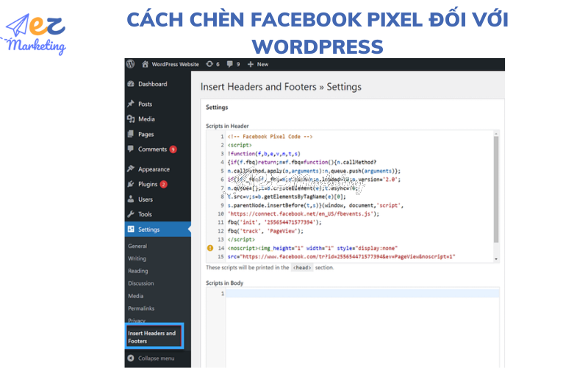
Task: Click the Media library icon in main menu
Action: coord(131,118)
